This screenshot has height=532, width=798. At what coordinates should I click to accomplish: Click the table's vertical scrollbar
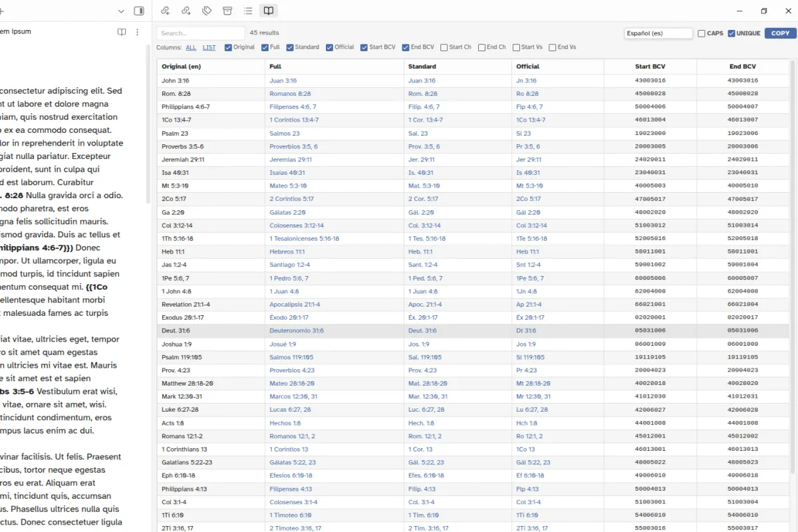tap(791, 266)
